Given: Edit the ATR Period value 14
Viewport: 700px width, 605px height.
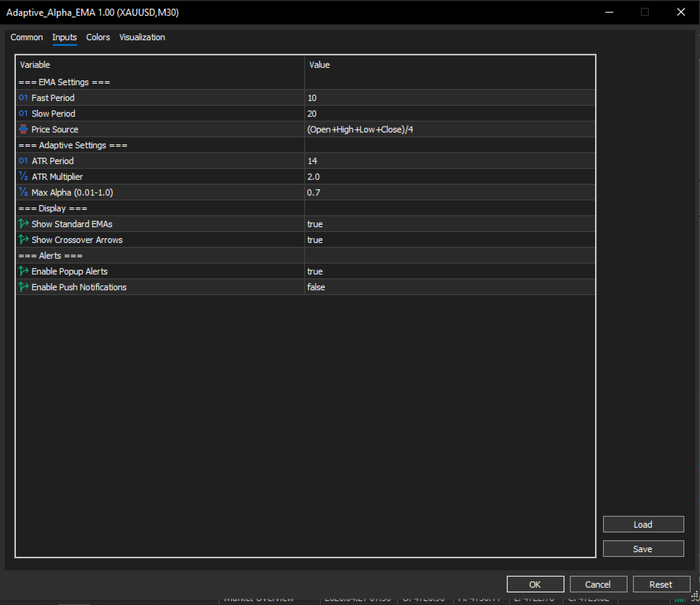Looking at the screenshot, I should pyautogui.click(x=450, y=161).
